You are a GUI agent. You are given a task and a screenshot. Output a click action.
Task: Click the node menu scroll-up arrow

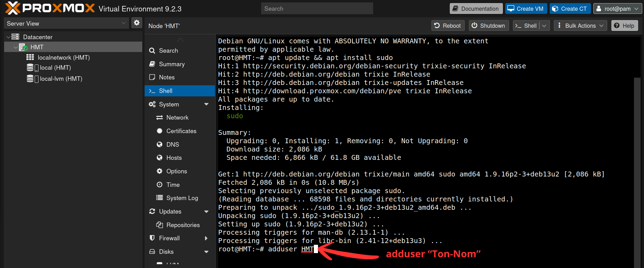180,39
